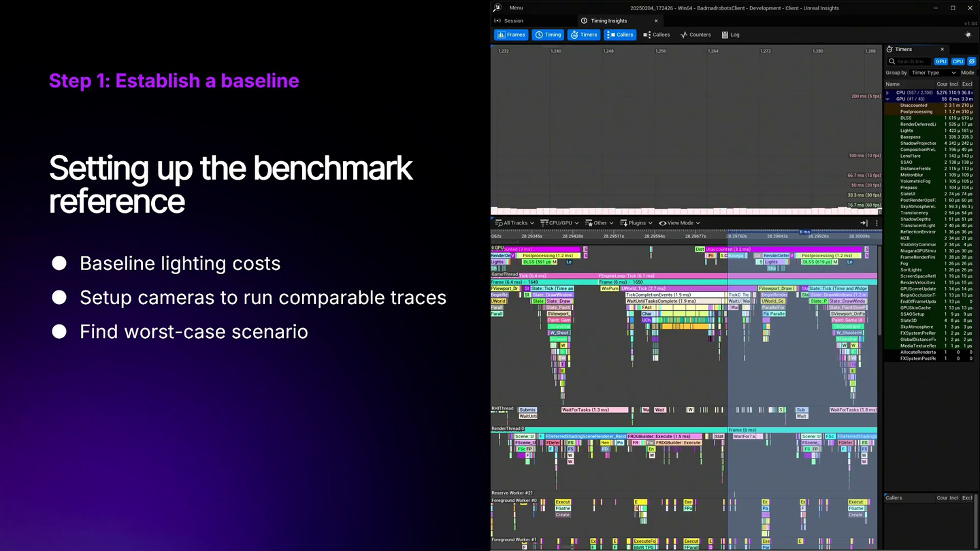Open the All Tracks dropdown

click(x=514, y=223)
